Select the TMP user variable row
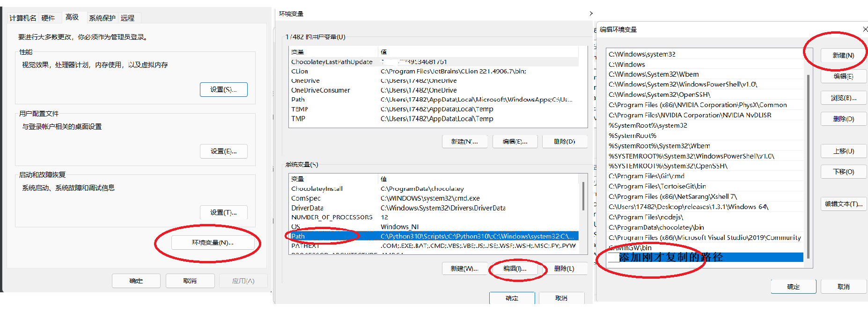Viewport: 868px width, 311px height. point(434,119)
